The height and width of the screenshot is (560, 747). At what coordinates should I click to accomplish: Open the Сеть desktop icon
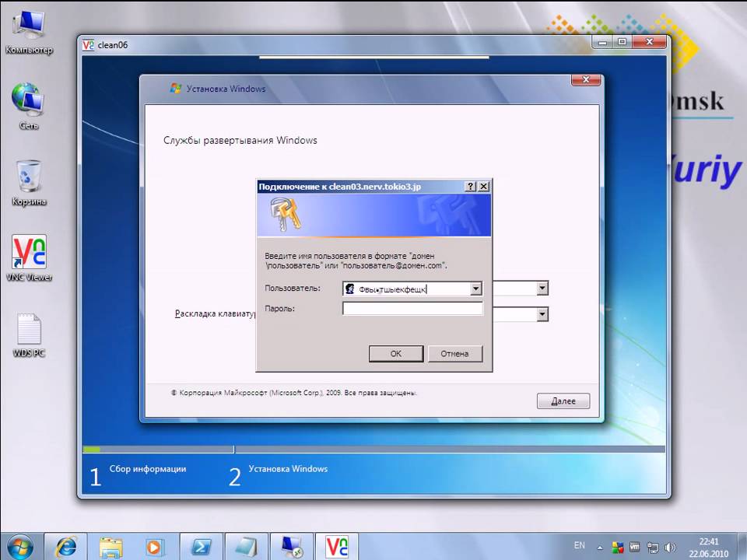click(x=29, y=106)
